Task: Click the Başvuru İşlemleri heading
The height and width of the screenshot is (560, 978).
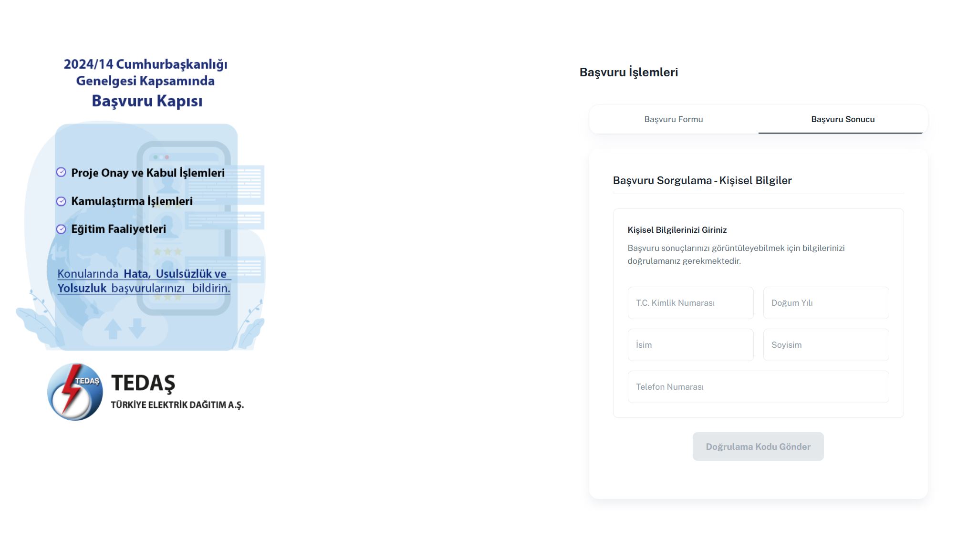Action: (628, 73)
